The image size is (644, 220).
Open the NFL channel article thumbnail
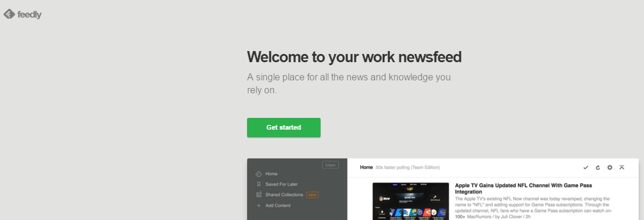[x=411, y=201]
